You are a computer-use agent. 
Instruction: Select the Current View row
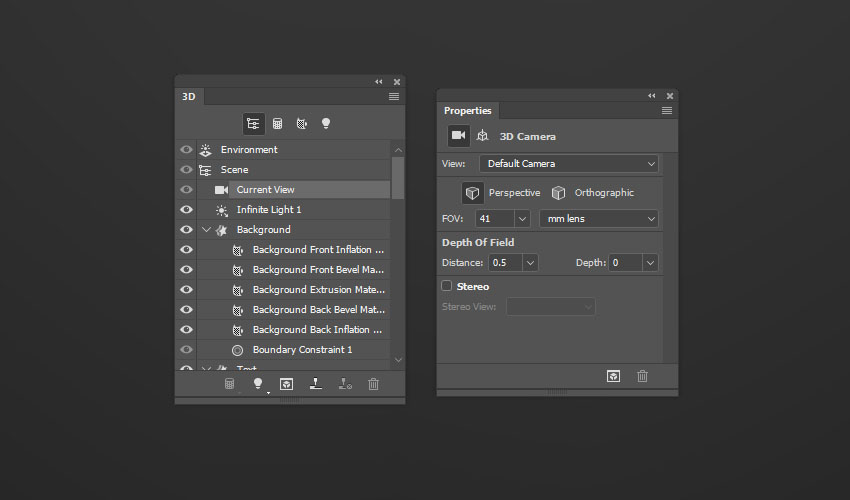pyautogui.click(x=293, y=190)
